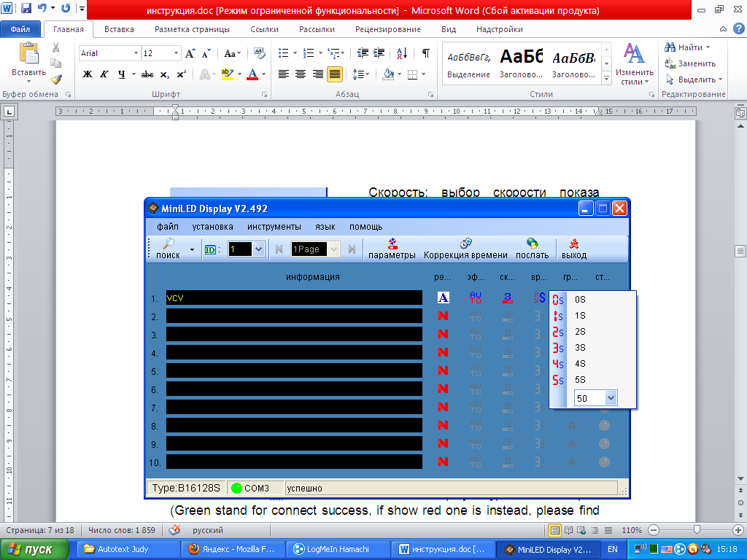Viewport: 747px width, 560px height.
Task: Click row 1 AUTO effect icon
Action: 476,297
